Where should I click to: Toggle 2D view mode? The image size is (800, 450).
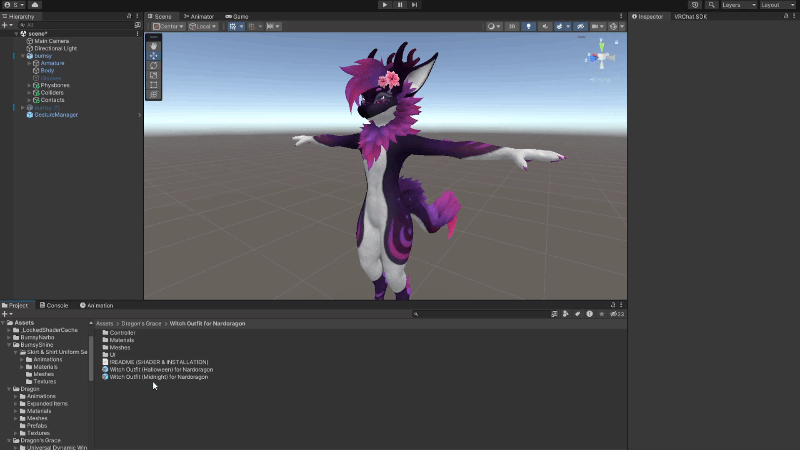tap(512, 27)
